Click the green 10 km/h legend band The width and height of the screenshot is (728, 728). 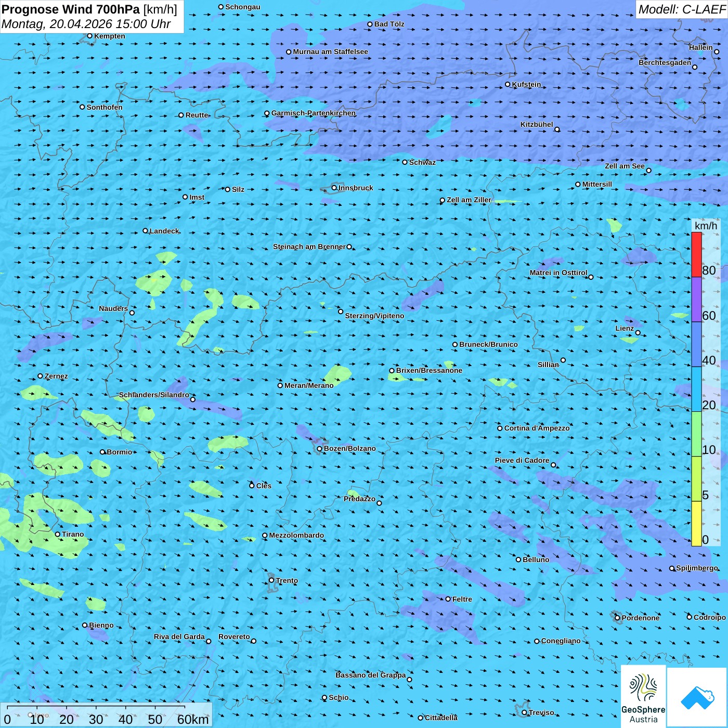696,434
